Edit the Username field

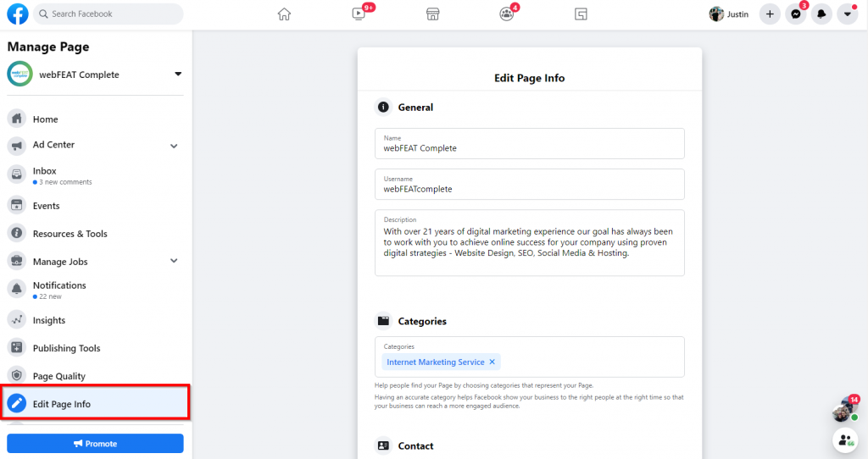point(529,184)
